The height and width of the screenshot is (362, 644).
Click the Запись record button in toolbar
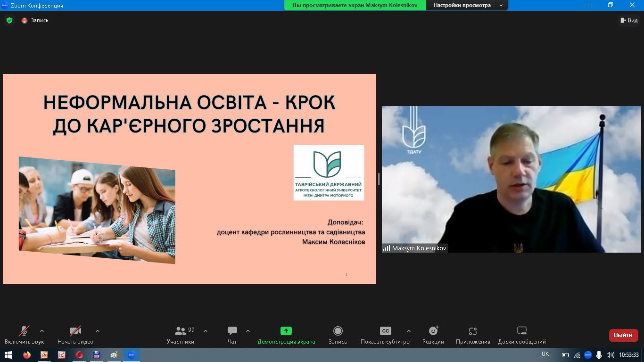338,335
